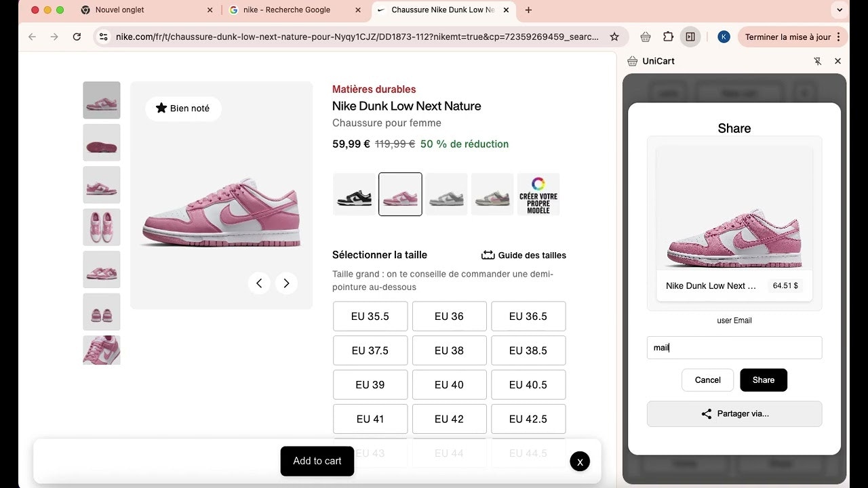Viewport: 868px width, 488px height.
Task: Dismiss the Add to cart bar with x
Action: pyautogui.click(x=580, y=462)
